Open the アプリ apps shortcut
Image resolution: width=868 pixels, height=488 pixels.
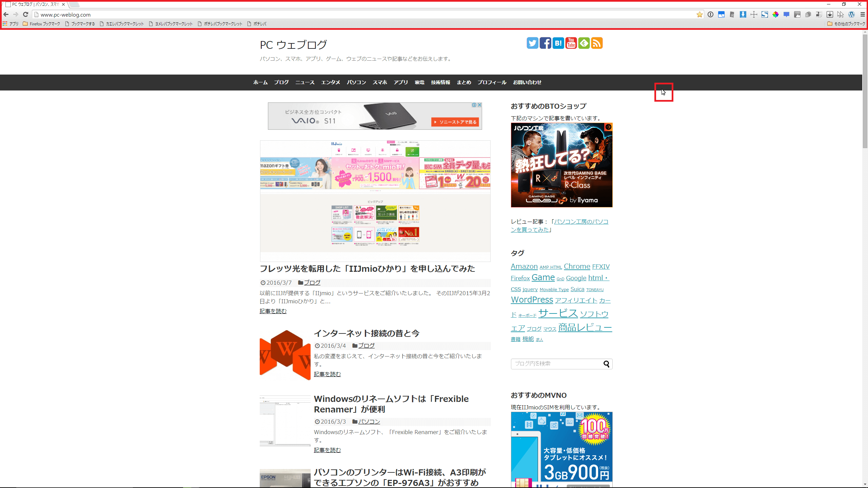click(11, 24)
